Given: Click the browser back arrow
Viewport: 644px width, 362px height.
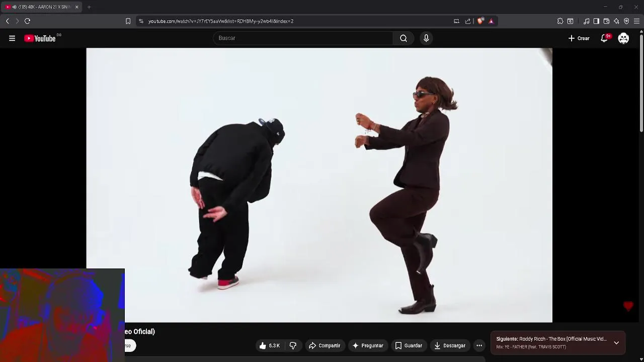Looking at the screenshot, I should tap(7, 21).
